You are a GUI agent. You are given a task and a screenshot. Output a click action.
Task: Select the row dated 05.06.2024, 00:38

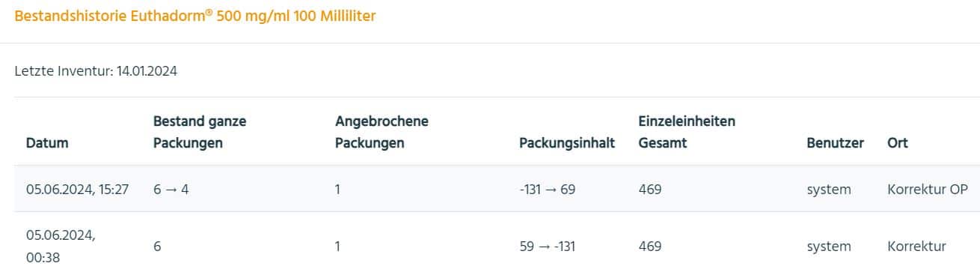click(x=497, y=245)
